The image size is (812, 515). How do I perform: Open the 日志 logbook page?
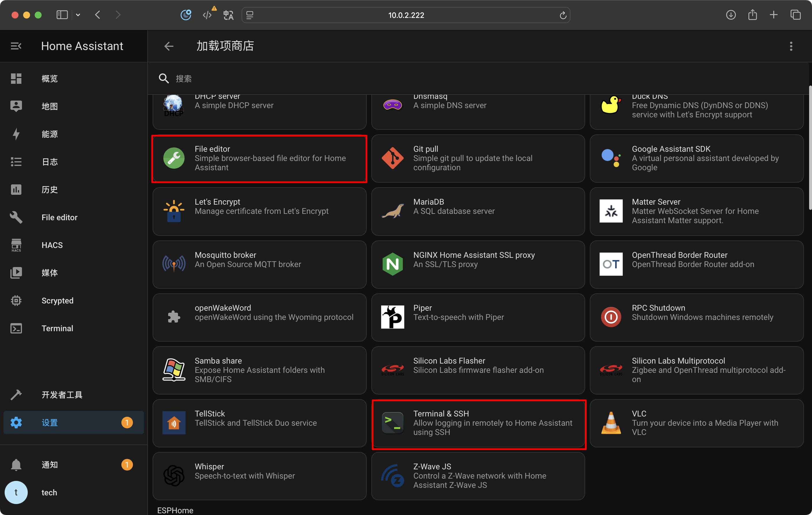pos(73,162)
